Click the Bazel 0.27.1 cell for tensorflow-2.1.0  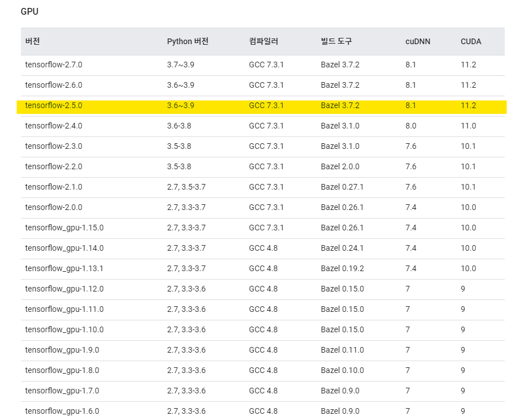pyautogui.click(x=338, y=187)
